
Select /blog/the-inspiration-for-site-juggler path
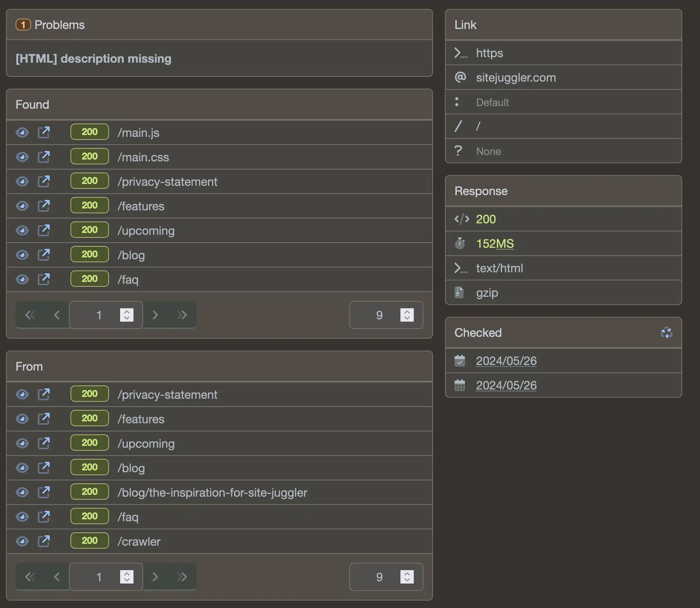coord(212,492)
